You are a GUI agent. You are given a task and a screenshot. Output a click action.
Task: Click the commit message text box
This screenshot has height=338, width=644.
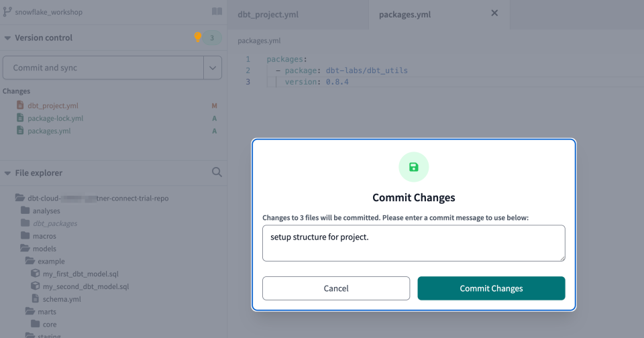click(413, 243)
